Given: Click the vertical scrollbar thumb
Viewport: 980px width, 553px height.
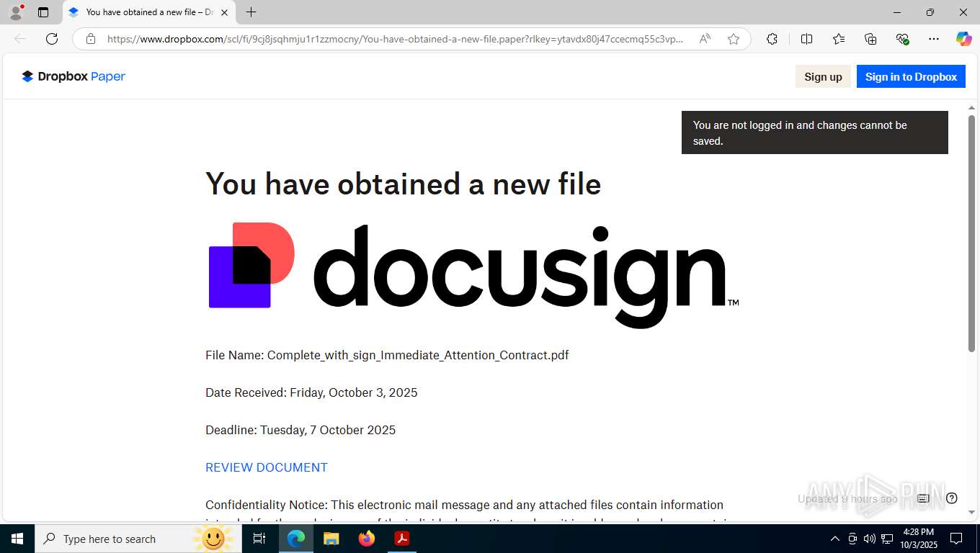Looking at the screenshot, I should click(971, 233).
